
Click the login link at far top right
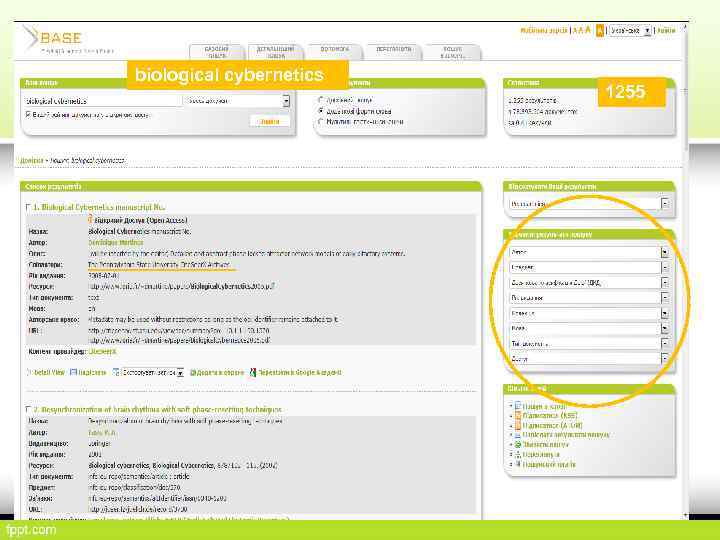tap(666, 30)
